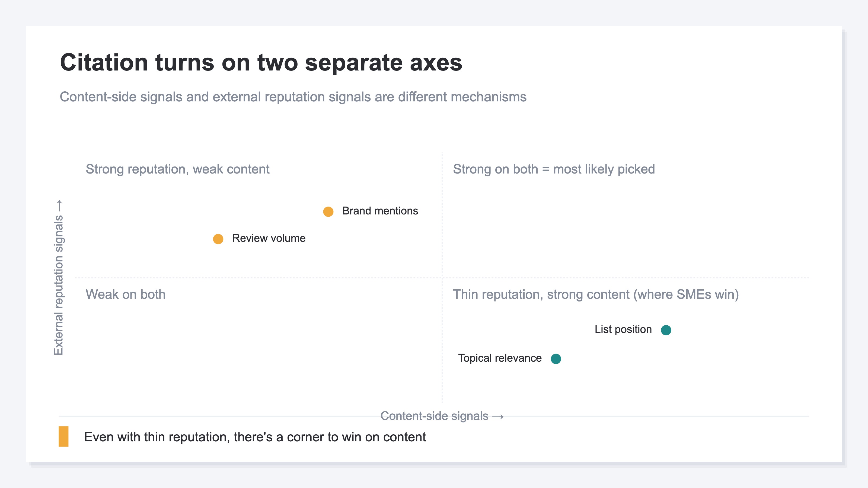Image resolution: width=868 pixels, height=488 pixels.
Task: Click the orange Review volume dot
Action: click(x=218, y=239)
